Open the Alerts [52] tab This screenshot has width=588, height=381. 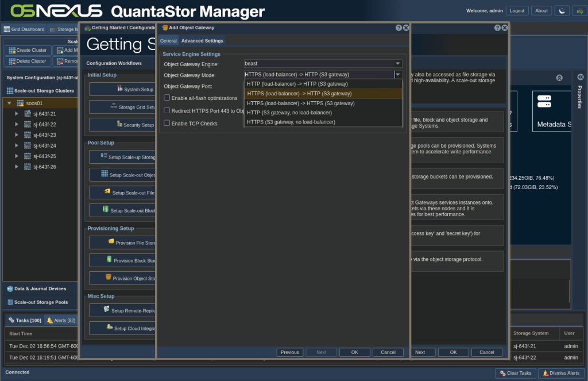(x=61, y=320)
